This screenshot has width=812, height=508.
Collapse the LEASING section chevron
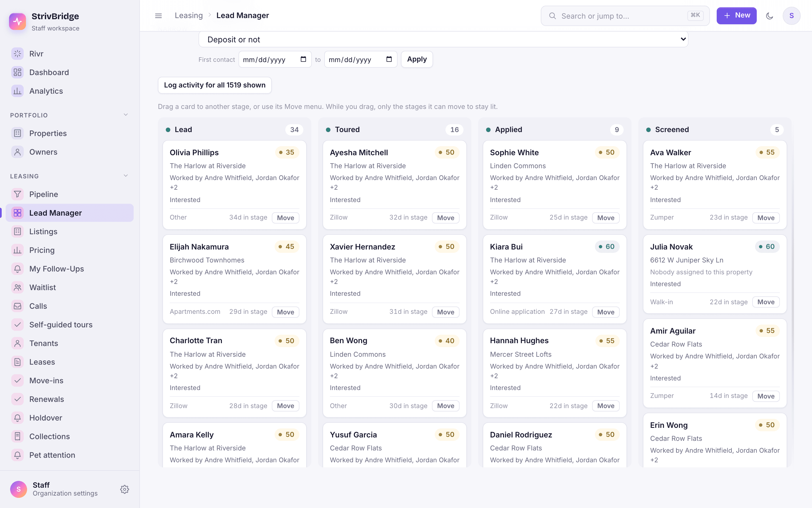click(x=125, y=176)
